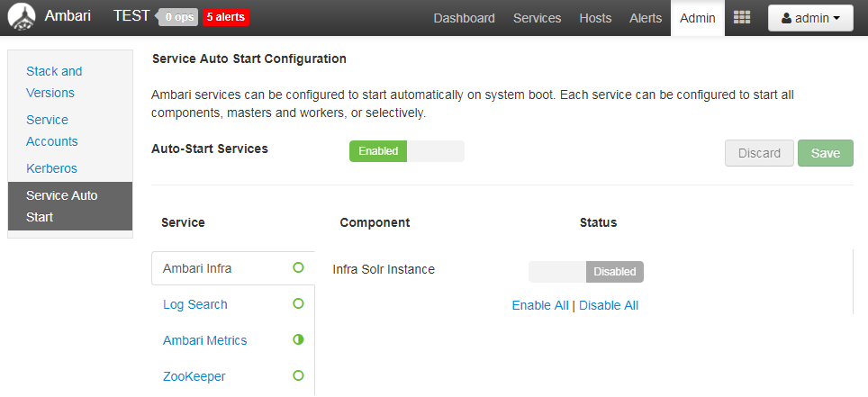Image resolution: width=868 pixels, height=397 pixels.
Task: Click the Status column header
Action: [x=599, y=222]
